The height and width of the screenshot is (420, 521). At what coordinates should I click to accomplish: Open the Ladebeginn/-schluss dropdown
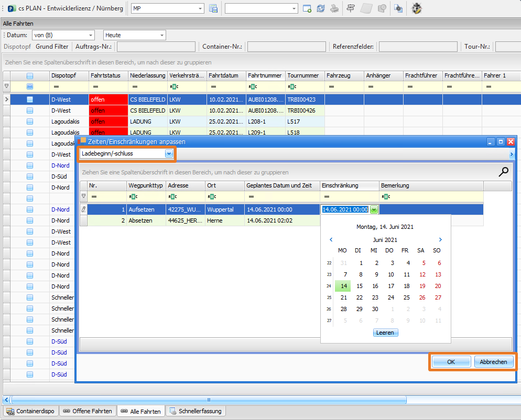(x=169, y=153)
